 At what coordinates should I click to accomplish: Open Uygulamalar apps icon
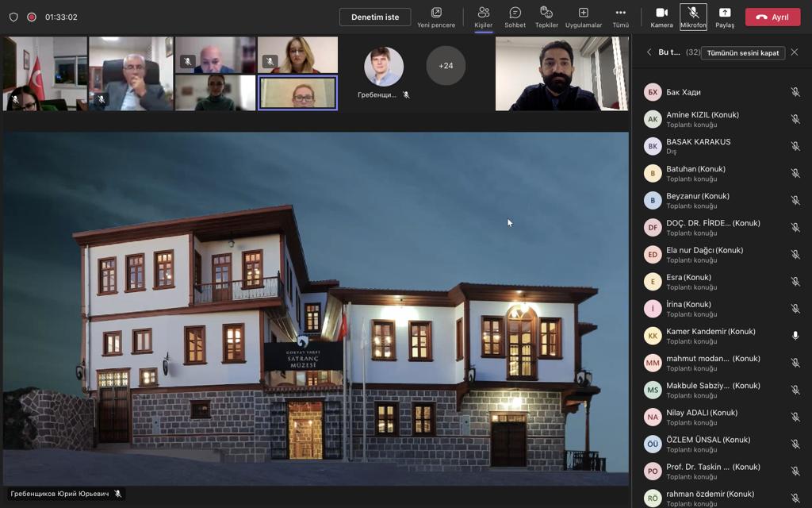583,17
